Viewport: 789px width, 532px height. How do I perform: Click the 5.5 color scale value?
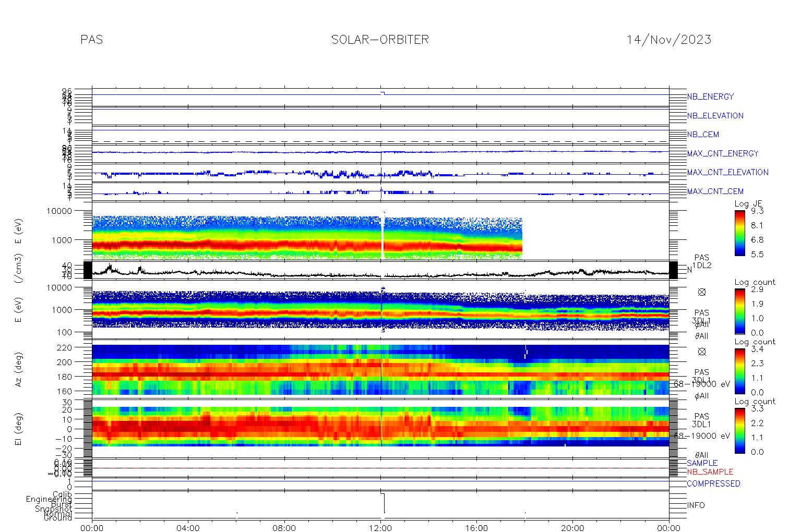(757, 255)
